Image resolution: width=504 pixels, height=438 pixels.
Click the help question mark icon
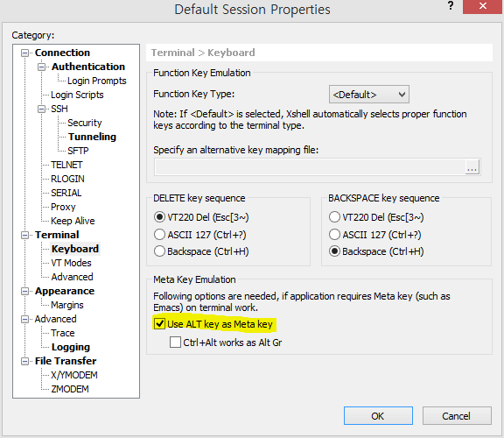point(451,6)
